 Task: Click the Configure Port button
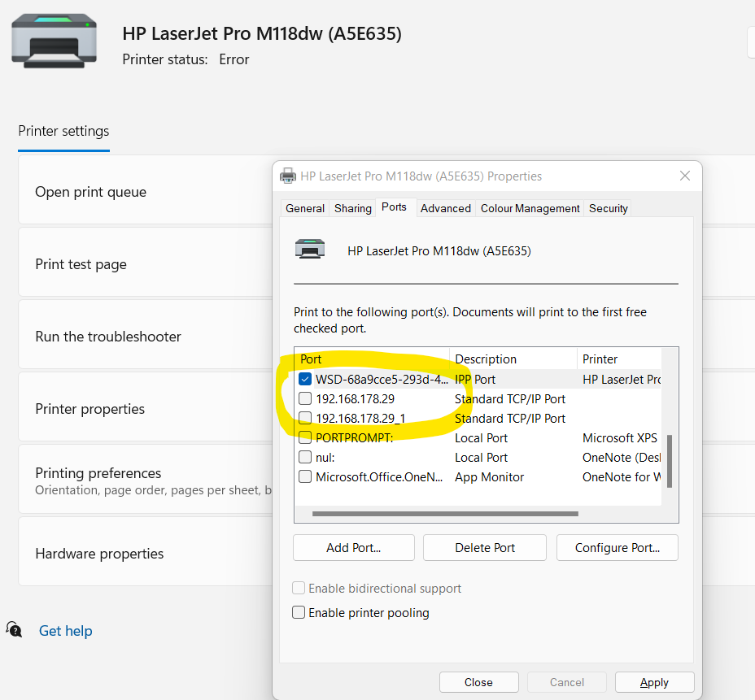(617, 547)
